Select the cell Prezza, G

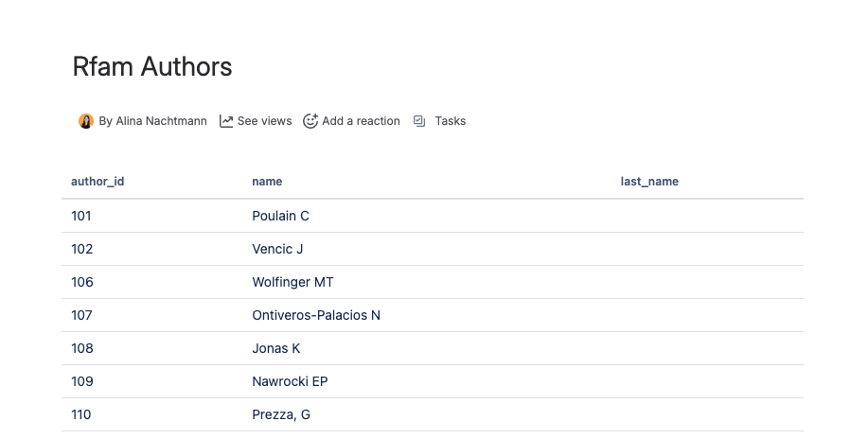pos(281,414)
